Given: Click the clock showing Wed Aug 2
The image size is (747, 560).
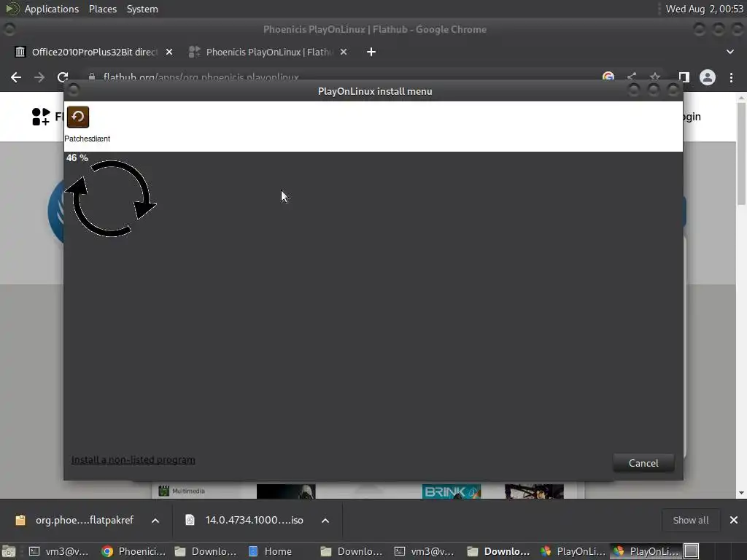Looking at the screenshot, I should tap(704, 9).
